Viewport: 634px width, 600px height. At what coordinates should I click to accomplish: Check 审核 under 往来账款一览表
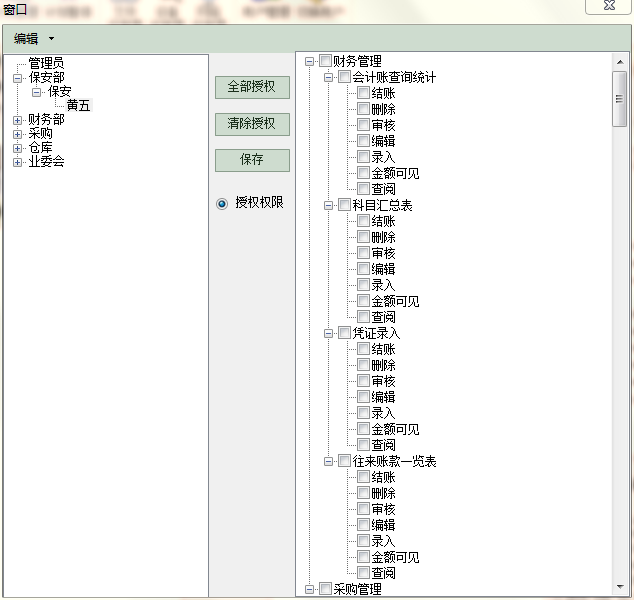[x=363, y=508]
